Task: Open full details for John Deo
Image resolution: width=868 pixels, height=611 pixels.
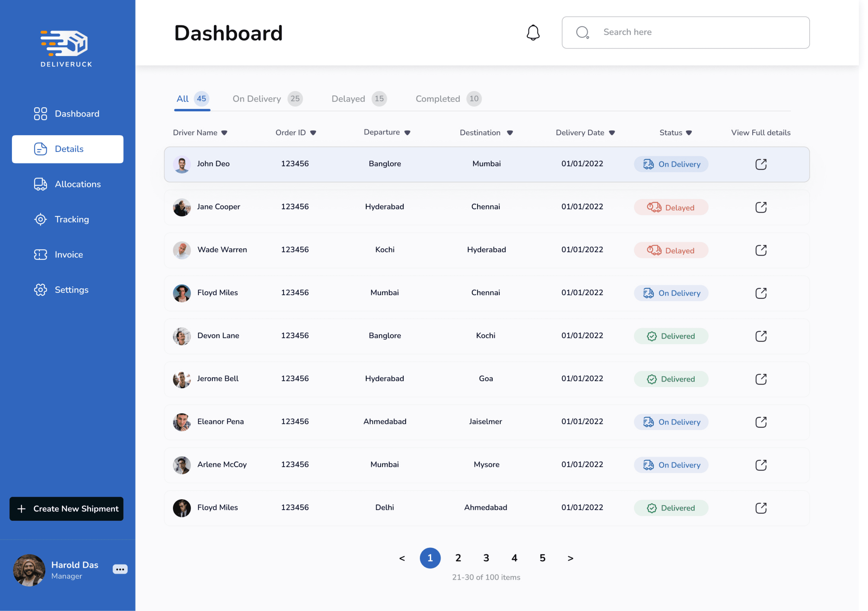Action: (x=761, y=164)
